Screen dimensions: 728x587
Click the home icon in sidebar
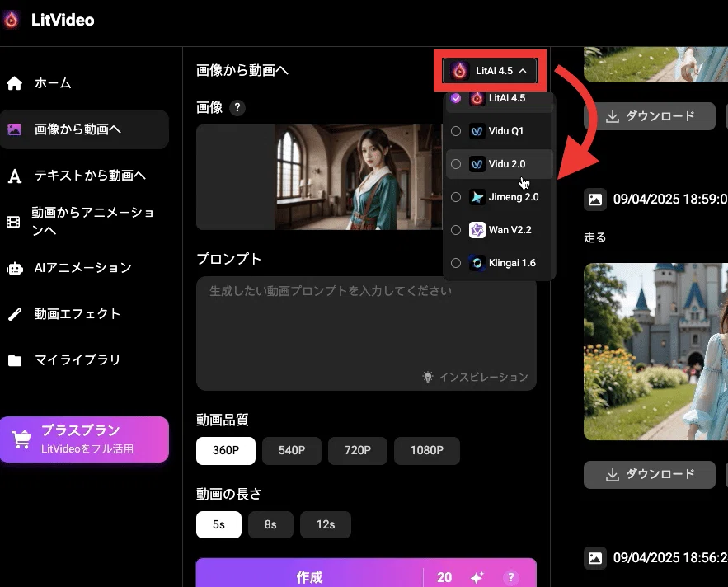coord(14,83)
